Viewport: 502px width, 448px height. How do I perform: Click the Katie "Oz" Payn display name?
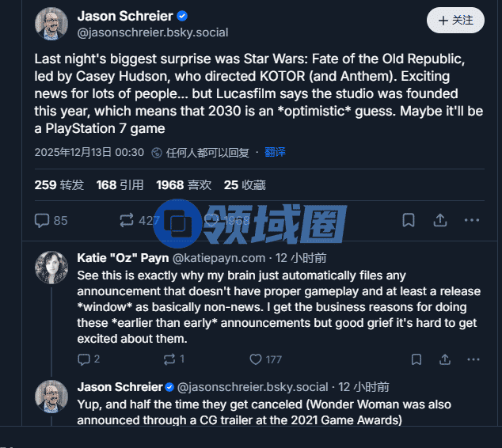click(x=123, y=258)
